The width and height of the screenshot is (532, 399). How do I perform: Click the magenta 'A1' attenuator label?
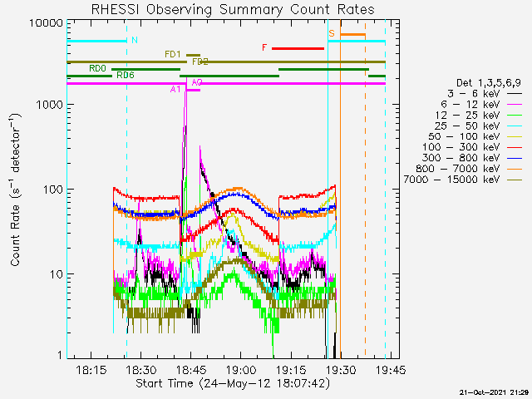[175, 90]
